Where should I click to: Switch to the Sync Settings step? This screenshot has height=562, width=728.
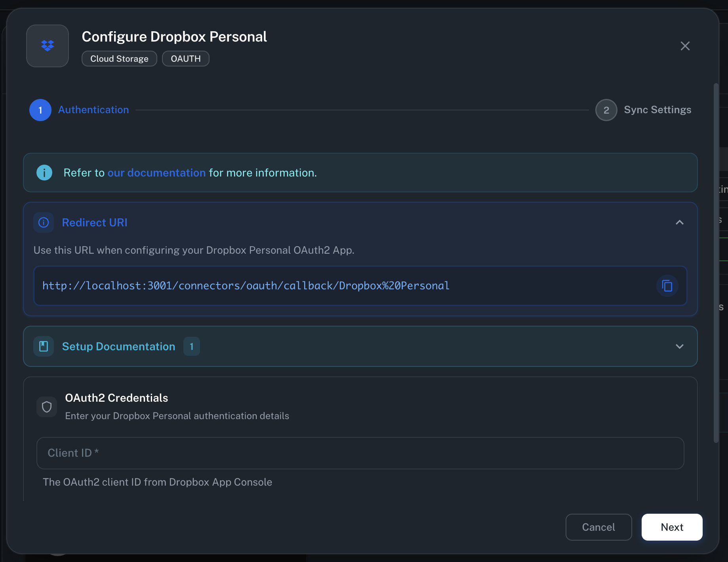(657, 110)
